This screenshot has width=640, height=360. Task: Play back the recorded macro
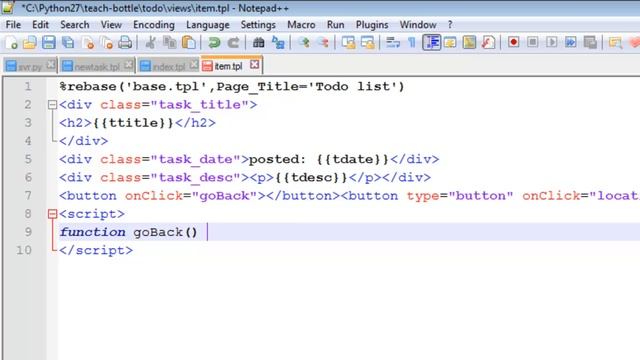(552, 42)
